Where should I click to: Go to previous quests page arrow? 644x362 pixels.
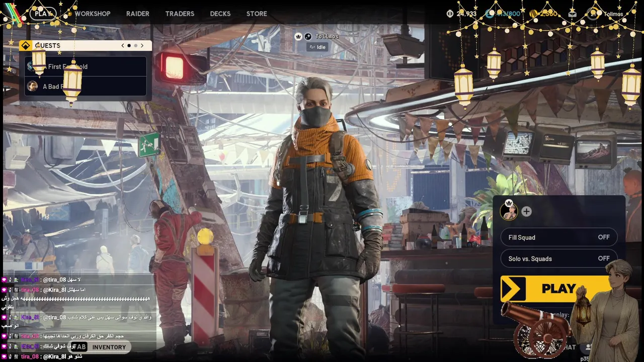coord(123,45)
